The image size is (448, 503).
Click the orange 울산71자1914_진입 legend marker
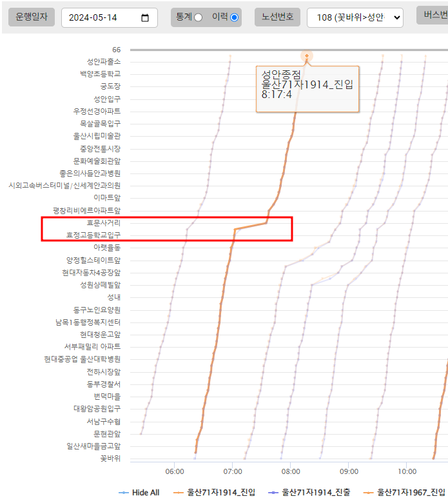coord(178,493)
